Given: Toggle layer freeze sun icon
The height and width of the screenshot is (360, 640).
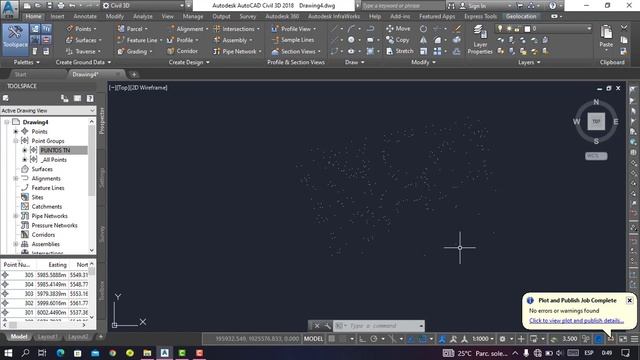Looking at the screenshot, I should [509, 29].
